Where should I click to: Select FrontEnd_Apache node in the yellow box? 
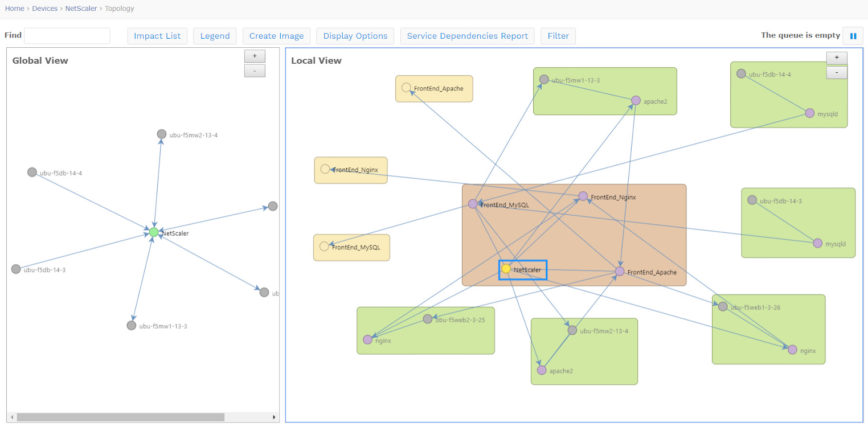click(x=406, y=88)
